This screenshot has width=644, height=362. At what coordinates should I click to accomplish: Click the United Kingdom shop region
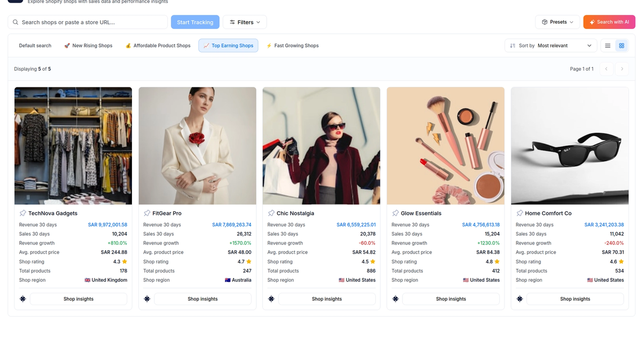point(106,280)
